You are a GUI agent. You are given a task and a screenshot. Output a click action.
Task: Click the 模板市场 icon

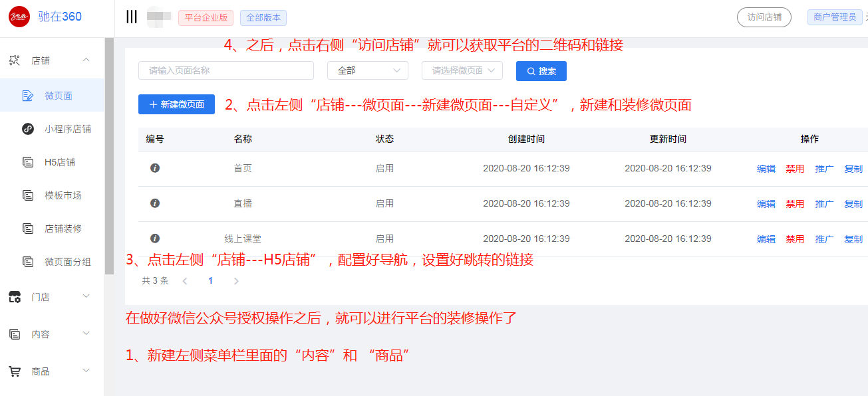28,195
